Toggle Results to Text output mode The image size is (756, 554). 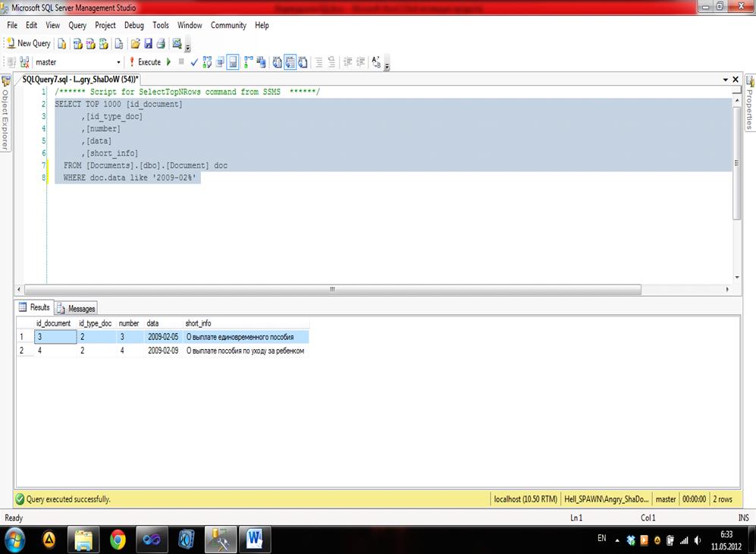[x=278, y=62]
